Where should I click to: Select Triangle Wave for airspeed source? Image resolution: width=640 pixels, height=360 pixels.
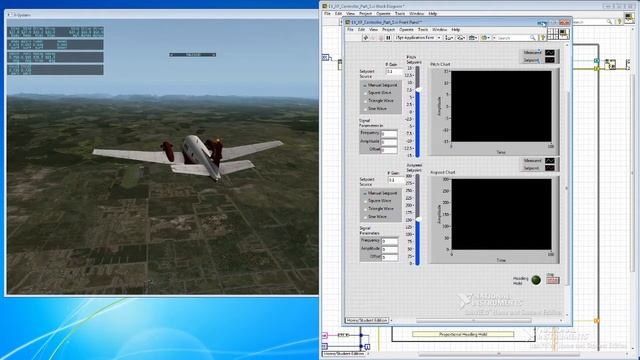pyautogui.click(x=379, y=209)
